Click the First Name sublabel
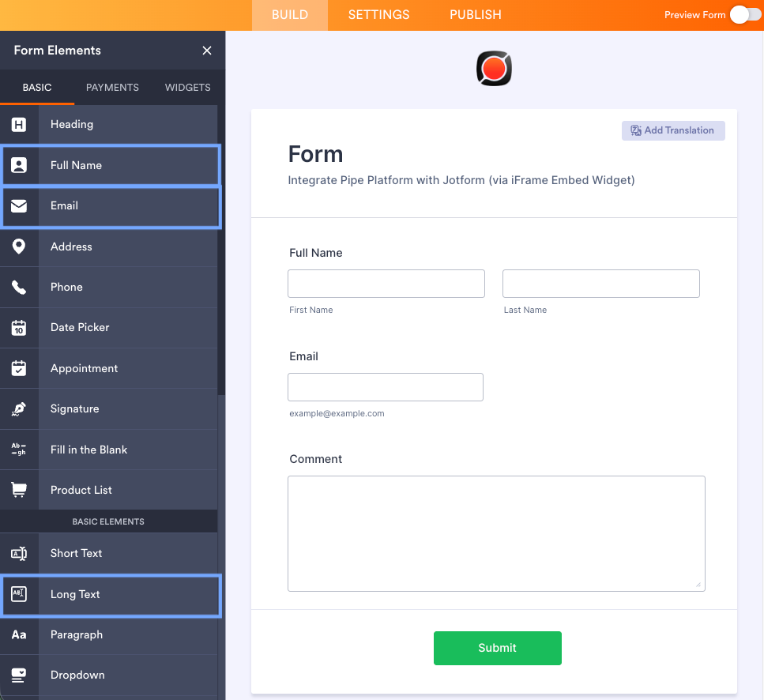The width and height of the screenshot is (764, 700). click(310, 310)
